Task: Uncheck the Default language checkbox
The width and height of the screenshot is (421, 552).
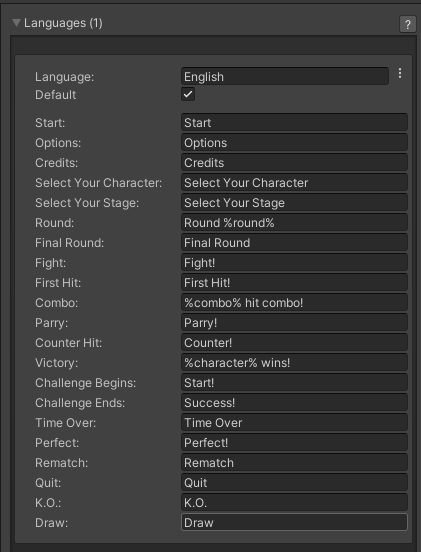Action: pos(188,94)
